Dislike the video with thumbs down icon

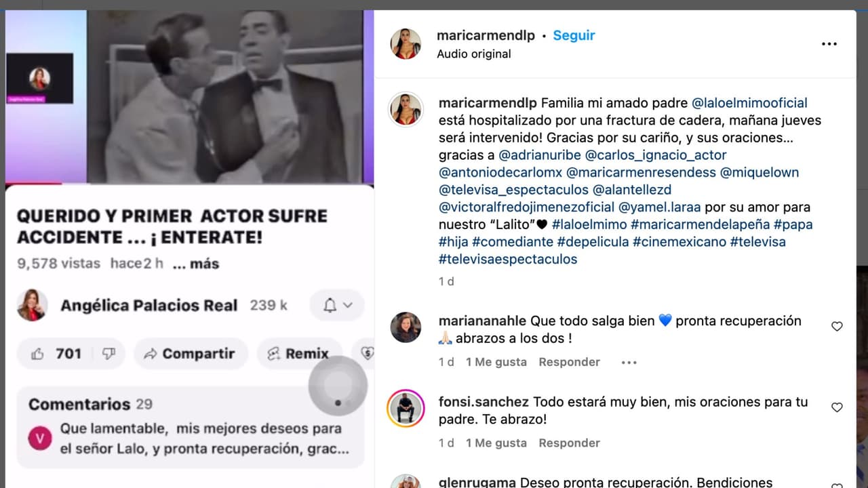pos(109,353)
